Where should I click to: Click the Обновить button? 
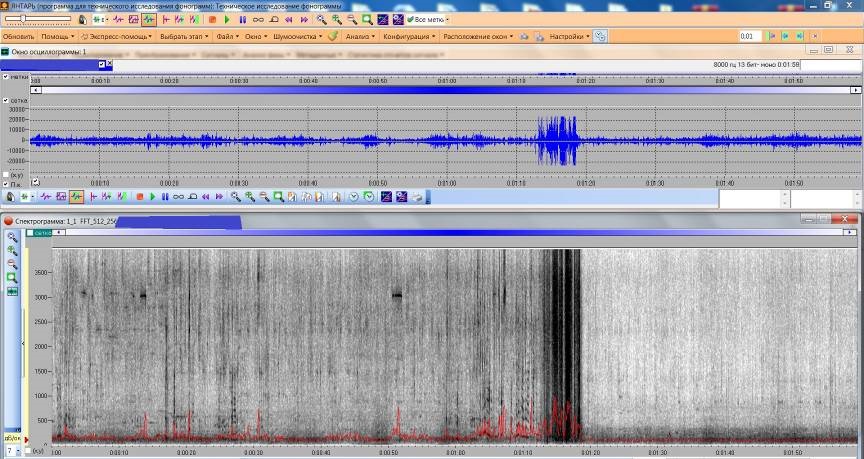click(18, 36)
